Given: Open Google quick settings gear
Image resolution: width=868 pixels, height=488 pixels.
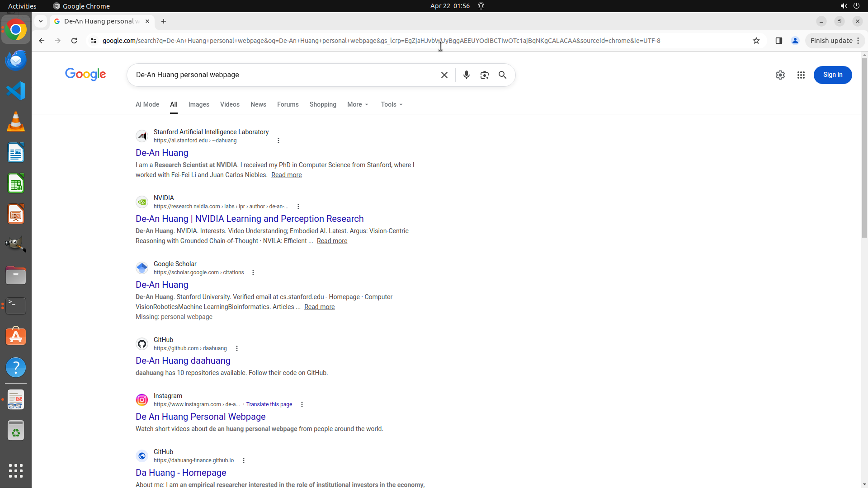Looking at the screenshot, I should [x=780, y=75].
